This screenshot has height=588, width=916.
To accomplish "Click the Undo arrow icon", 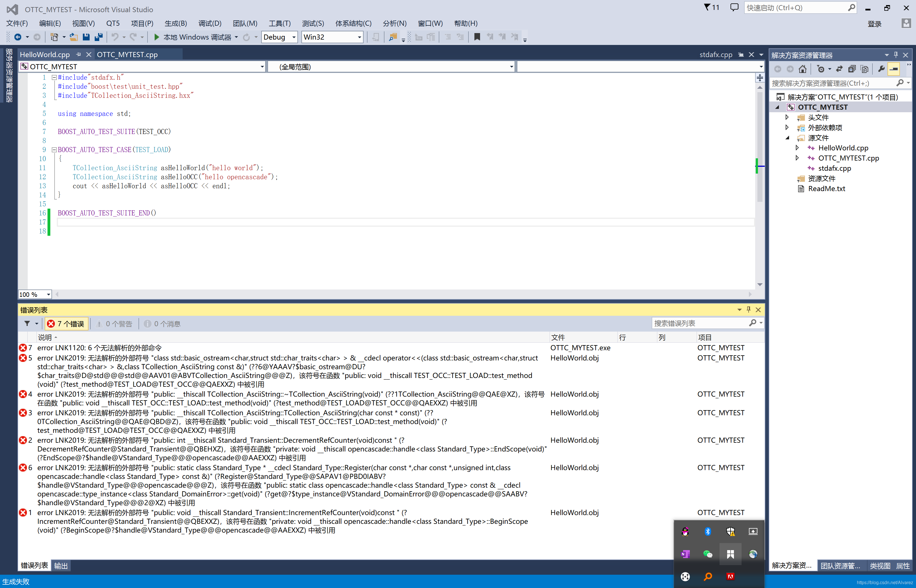I will [114, 37].
